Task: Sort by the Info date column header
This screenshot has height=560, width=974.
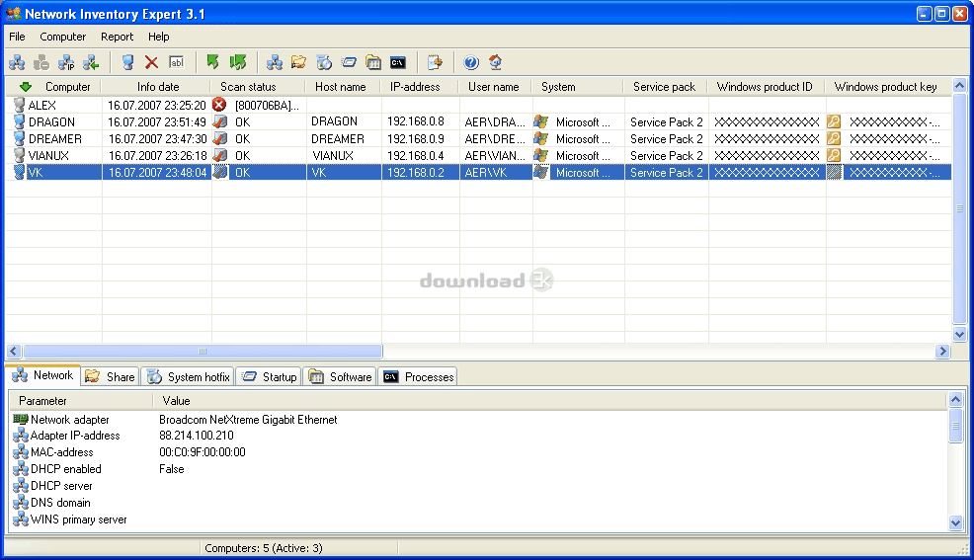Action: pyautogui.click(x=158, y=87)
